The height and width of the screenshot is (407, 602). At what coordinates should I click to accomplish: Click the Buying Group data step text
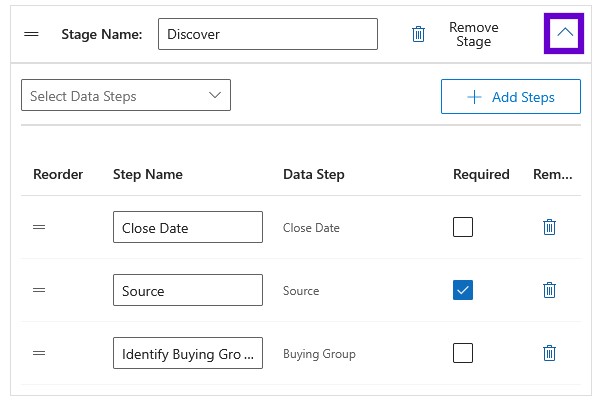click(319, 354)
